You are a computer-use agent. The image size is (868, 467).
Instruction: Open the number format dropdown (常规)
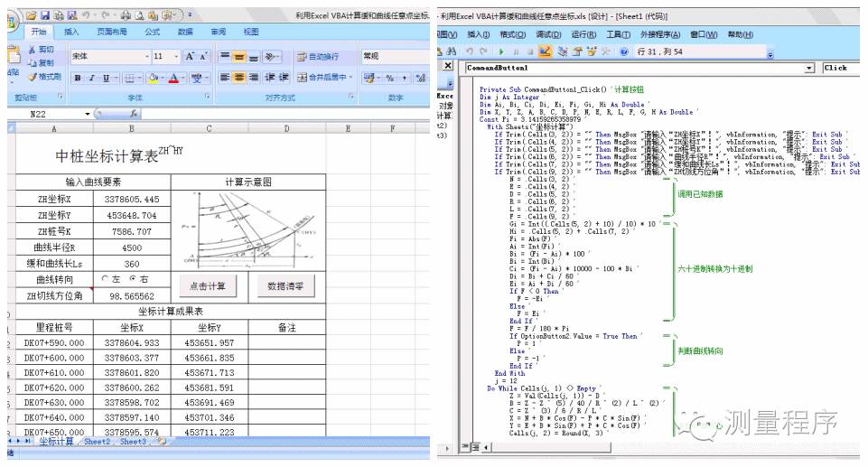tap(396, 56)
